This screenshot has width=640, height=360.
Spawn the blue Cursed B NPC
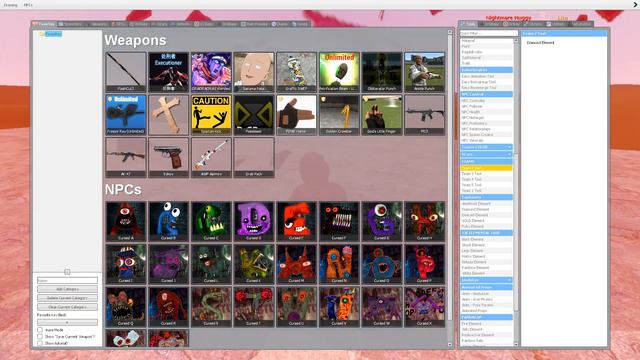tap(168, 221)
